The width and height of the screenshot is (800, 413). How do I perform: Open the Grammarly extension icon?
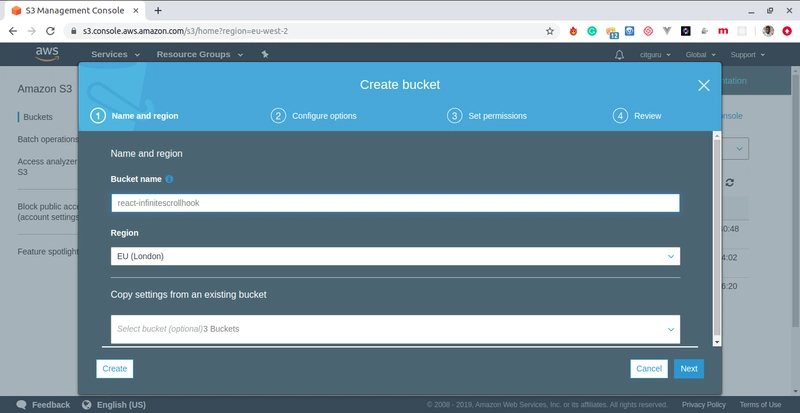(x=592, y=31)
